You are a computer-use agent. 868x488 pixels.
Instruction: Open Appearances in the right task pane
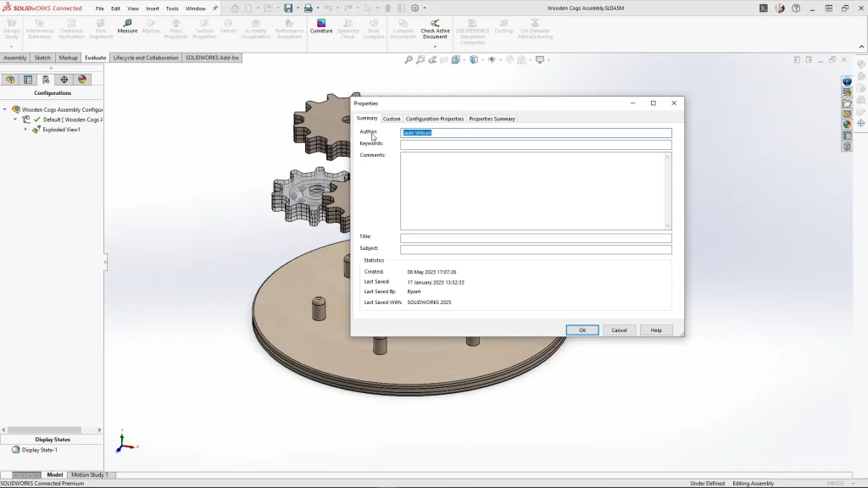pyautogui.click(x=847, y=125)
